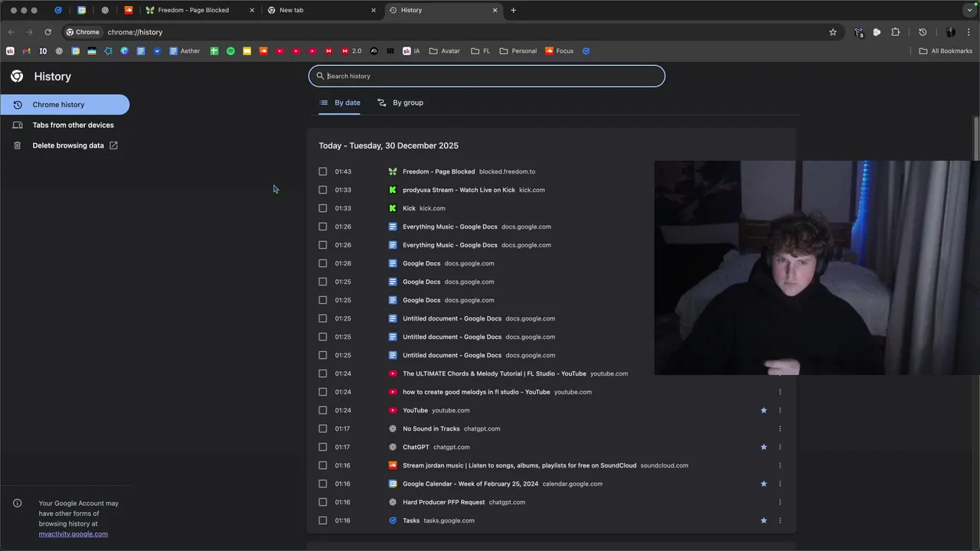Open Hard Producer PFP Request entry

pyautogui.click(x=444, y=502)
